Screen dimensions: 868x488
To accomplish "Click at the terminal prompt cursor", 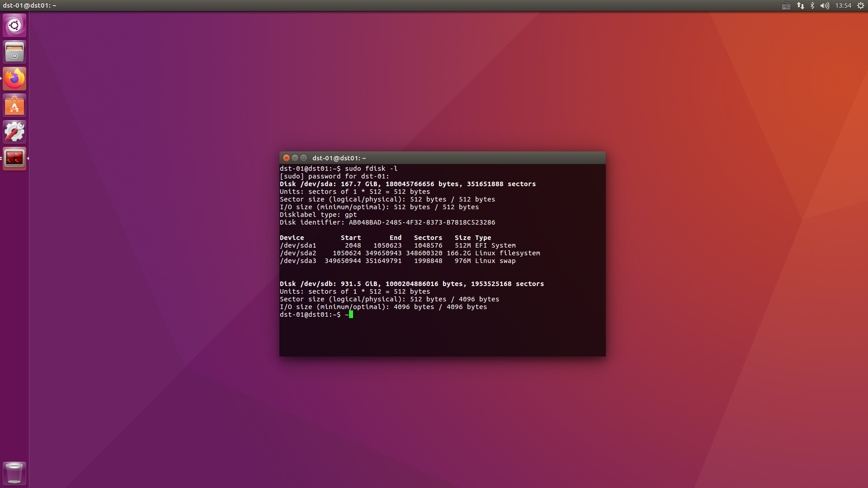I will [351, 314].
